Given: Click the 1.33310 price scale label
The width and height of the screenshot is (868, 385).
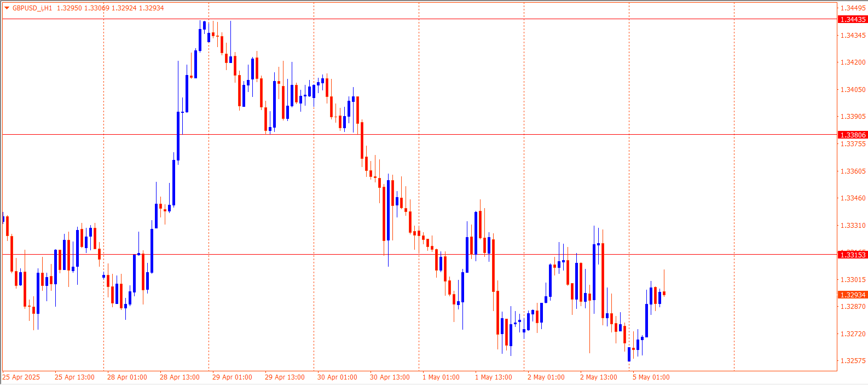Looking at the screenshot, I should [x=853, y=226].
